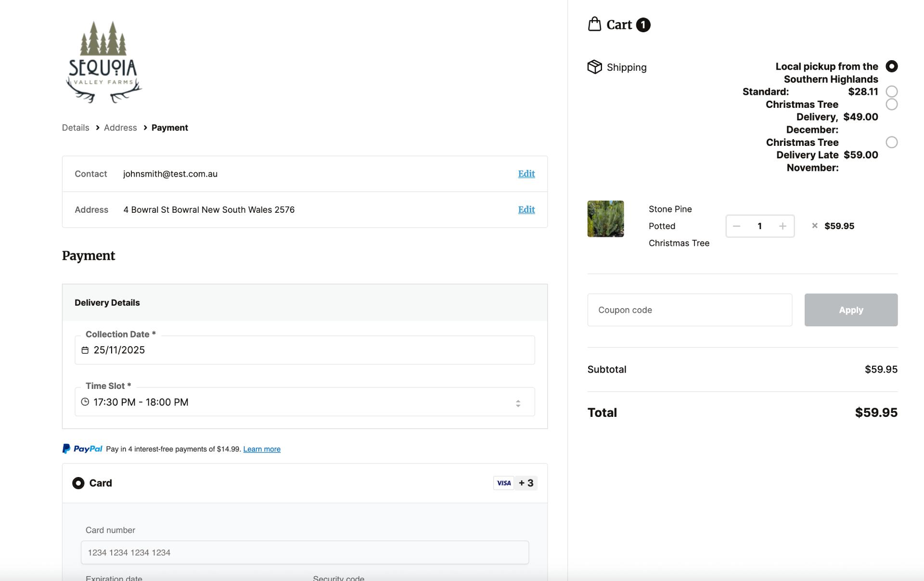The width and height of the screenshot is (924, 581).
Task: Select the Card payment method radio
Action: coord(78,483)
